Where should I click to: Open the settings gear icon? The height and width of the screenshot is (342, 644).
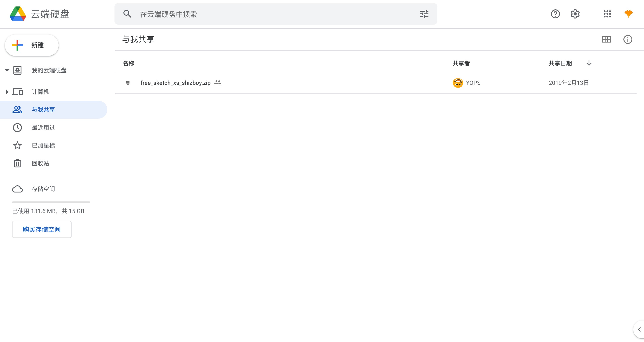(x=575, y=14)
